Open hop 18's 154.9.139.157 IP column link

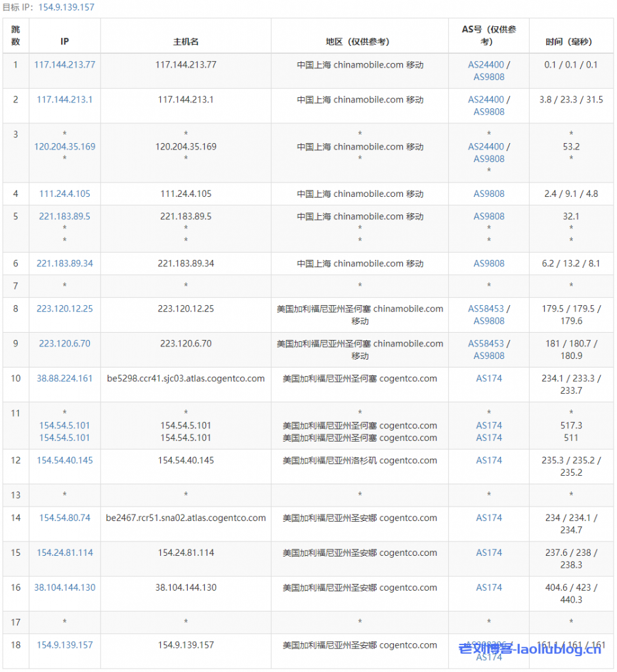click(64, 645)
